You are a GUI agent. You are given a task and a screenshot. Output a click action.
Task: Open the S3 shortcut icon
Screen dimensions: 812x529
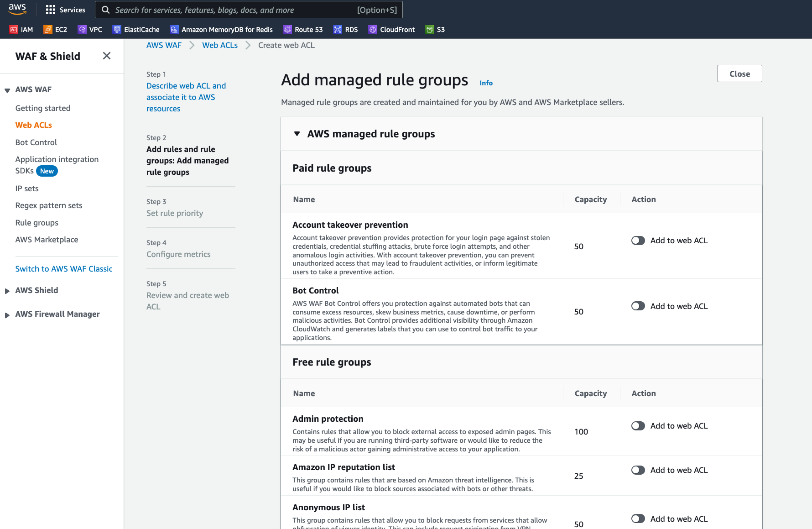(x=430, y=30)
